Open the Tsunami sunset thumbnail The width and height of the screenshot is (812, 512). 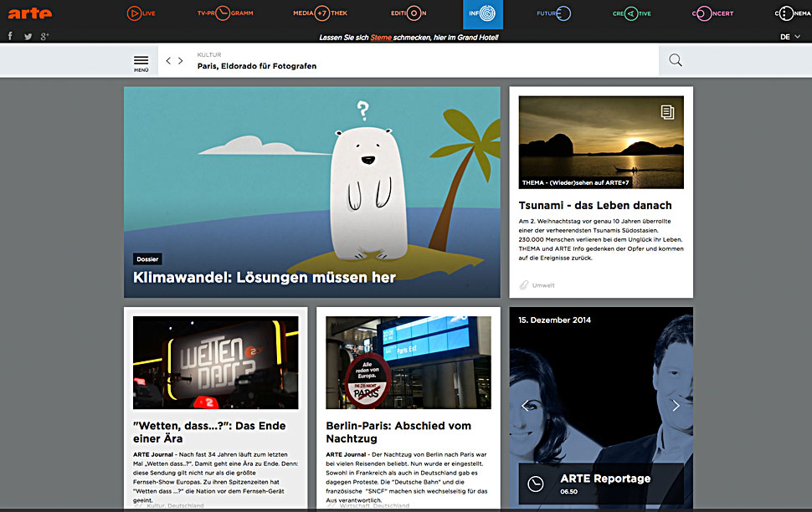pyautogui.click(x=601, y=142)
